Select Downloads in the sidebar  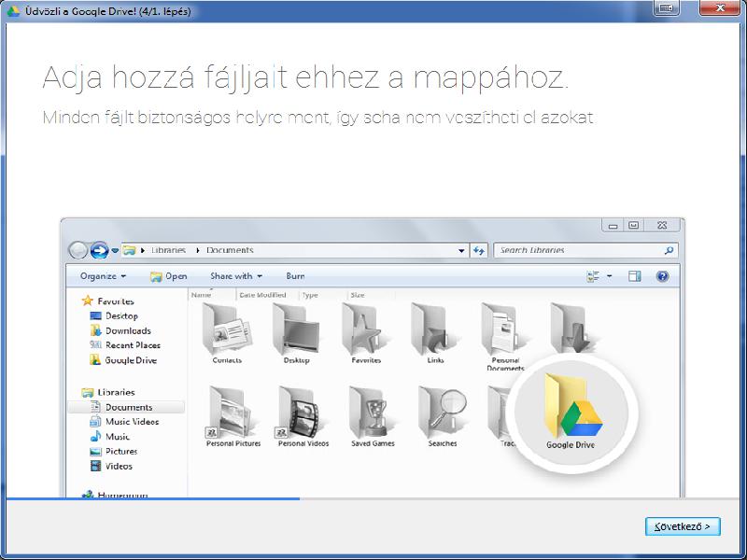[120, 330]
